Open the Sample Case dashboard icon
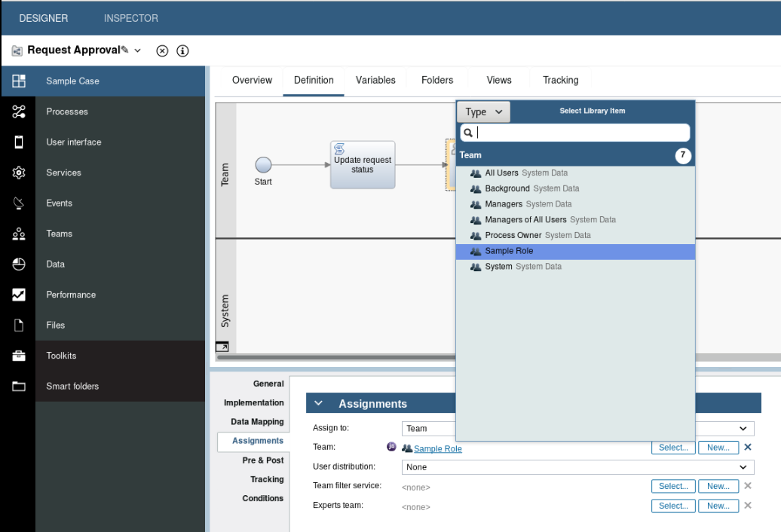The height and width of the screenshot is (532, 781). pos(18,81)
